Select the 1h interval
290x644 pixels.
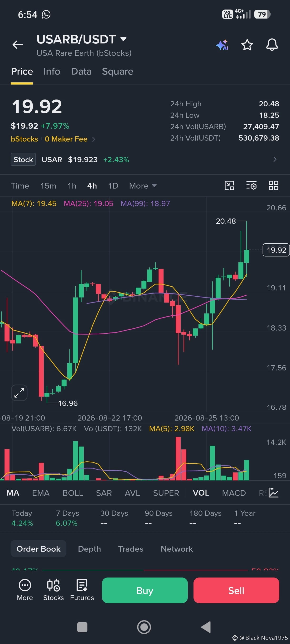tap(72, 186)
